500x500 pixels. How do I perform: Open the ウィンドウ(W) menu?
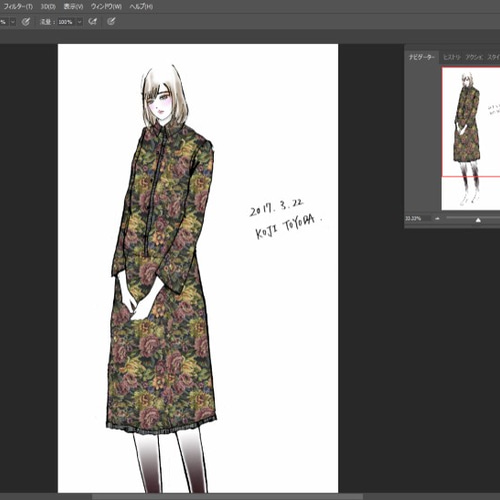106,6
